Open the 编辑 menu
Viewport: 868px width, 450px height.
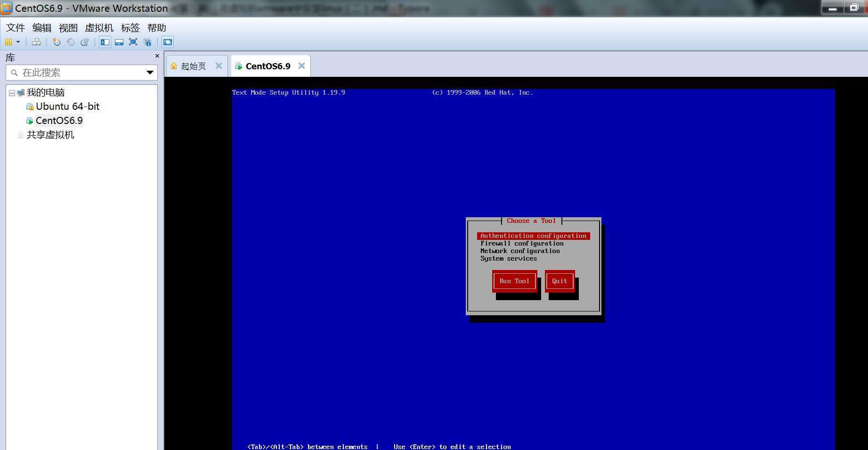click(42, 28)
